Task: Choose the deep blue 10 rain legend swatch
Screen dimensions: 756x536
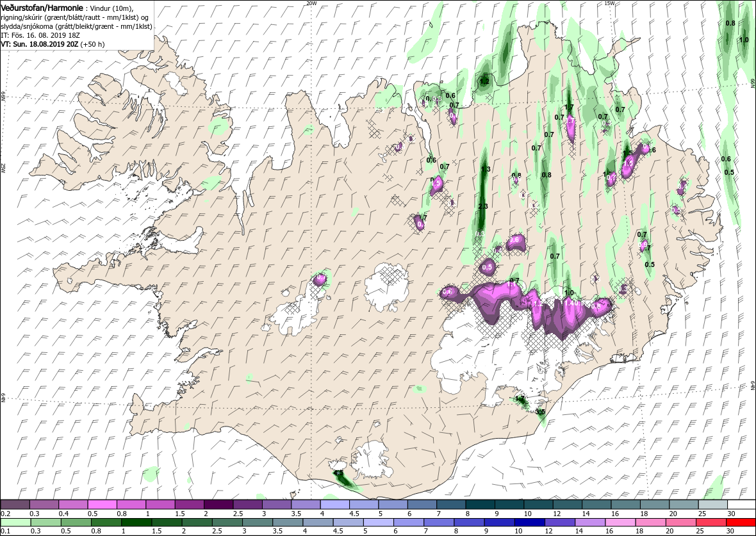Action: 529,523
